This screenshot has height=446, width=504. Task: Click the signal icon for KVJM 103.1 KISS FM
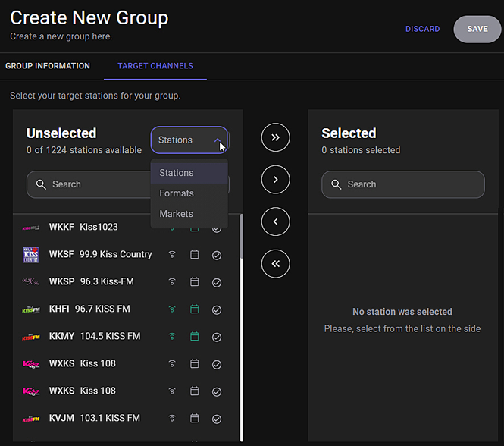172,419
